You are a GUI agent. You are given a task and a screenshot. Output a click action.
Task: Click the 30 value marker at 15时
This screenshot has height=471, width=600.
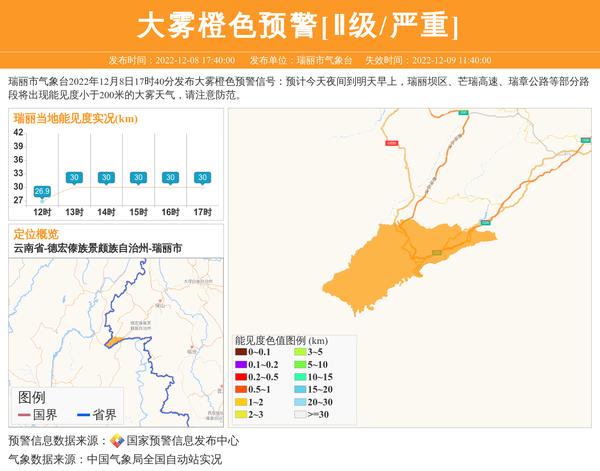pyautogui.click(x=138, y=178)
